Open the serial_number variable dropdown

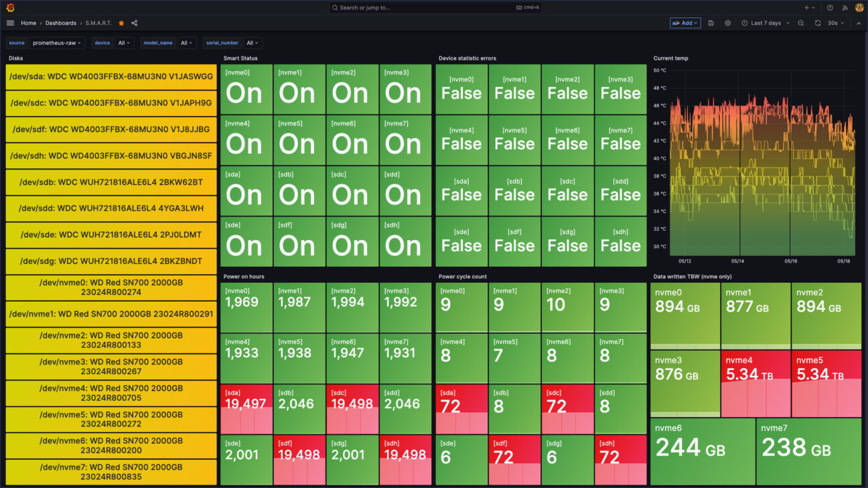tap(252, 43)
